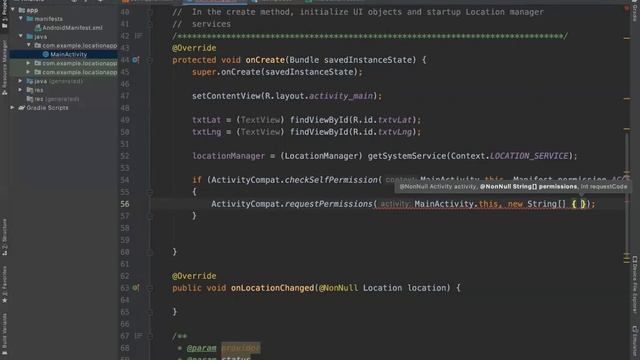Expand the res folder arrow
This screenshot has width=640, height=360.
coord(20,90)
